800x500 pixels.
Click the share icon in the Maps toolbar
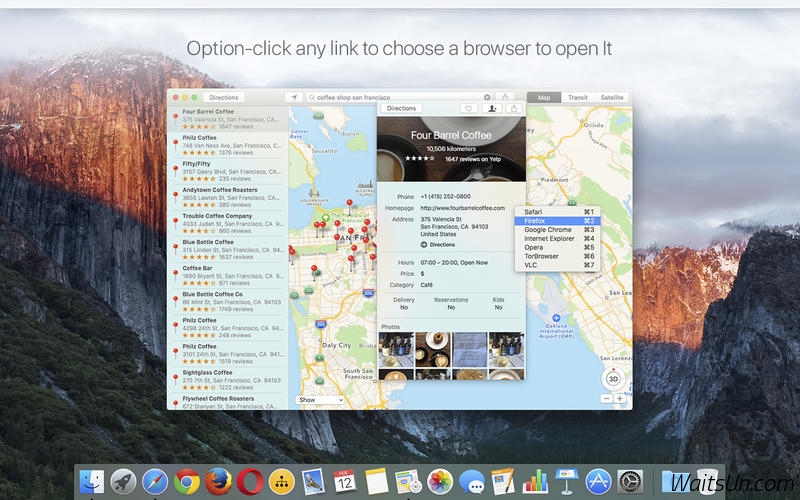(x=505, y=97)
